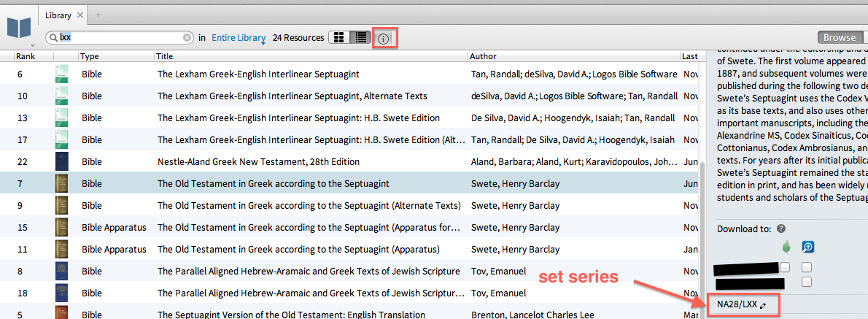Click author 'Tov, Emanuel' in rank 8 row

498,272
